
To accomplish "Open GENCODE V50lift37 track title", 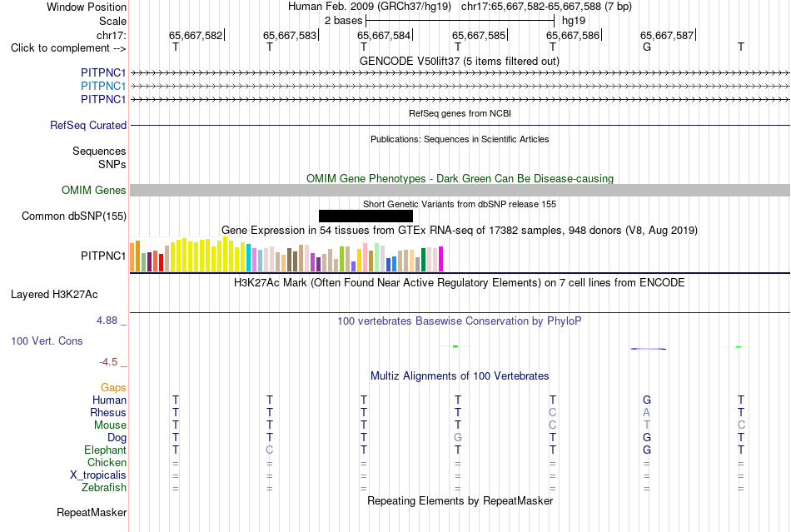I will coord(459,61).
